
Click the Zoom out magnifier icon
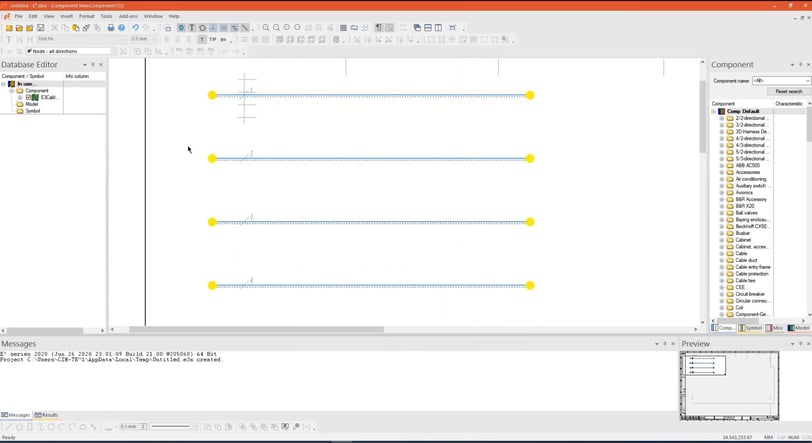(x=277, y=28)
